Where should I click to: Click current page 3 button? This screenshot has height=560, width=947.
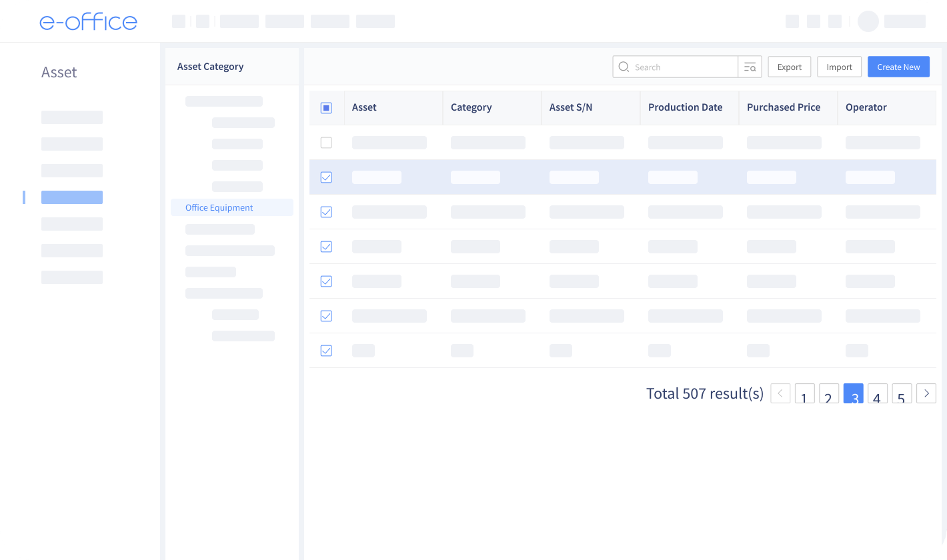click(854, 393)
